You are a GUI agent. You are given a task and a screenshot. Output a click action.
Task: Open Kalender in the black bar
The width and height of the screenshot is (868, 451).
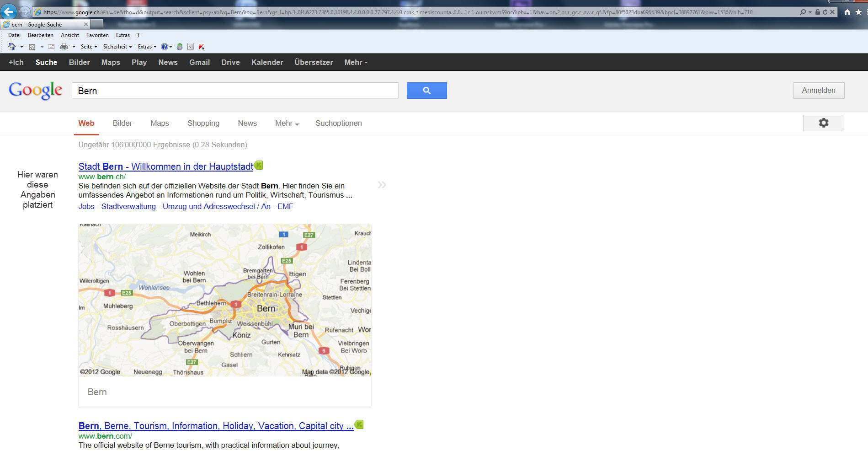pos(267,62)
